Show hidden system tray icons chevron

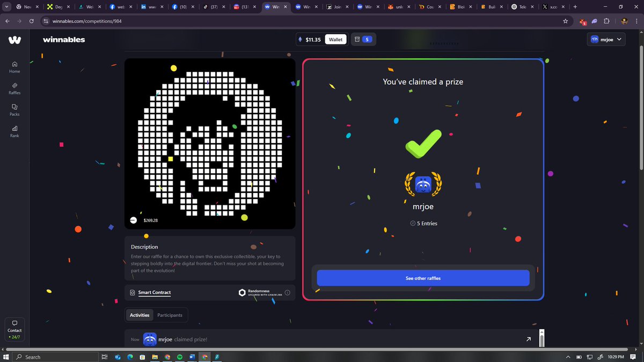pos(568,357)
